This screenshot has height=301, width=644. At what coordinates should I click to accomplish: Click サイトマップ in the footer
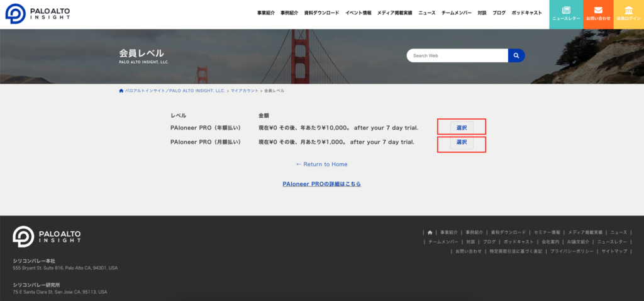(x=614, y=251)
